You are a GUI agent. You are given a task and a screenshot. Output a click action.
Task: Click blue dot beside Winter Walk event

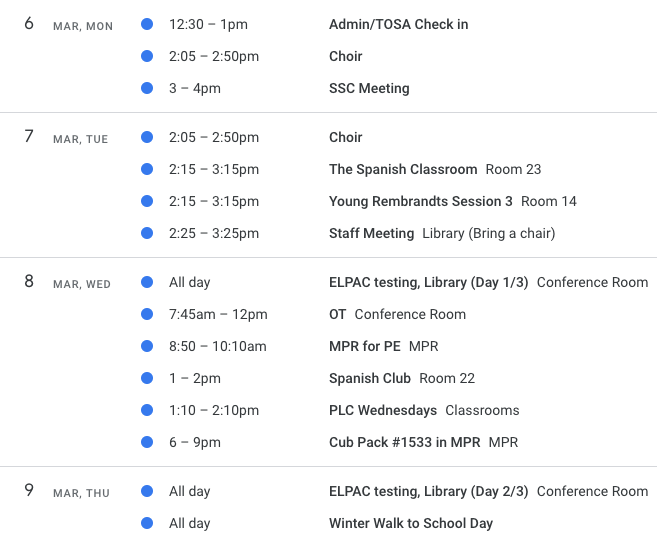(147, 523)
